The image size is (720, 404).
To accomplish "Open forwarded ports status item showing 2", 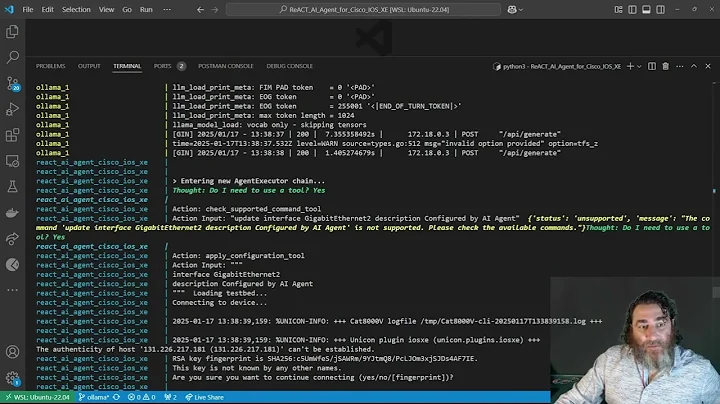I will [170, 397].
